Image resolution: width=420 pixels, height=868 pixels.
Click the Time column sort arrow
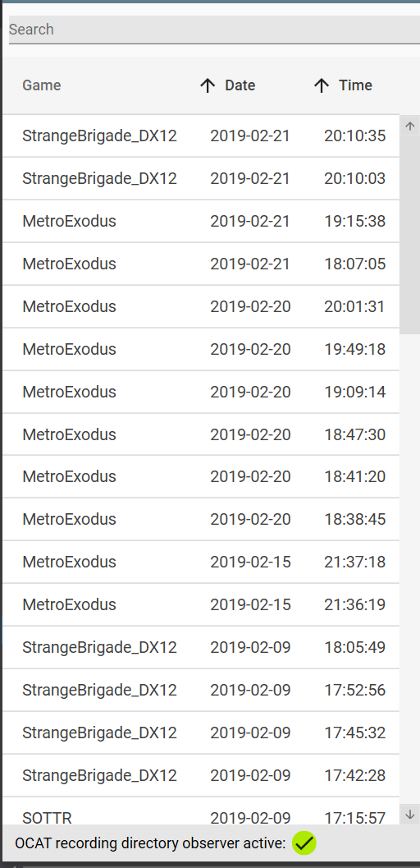coord(321,85)
